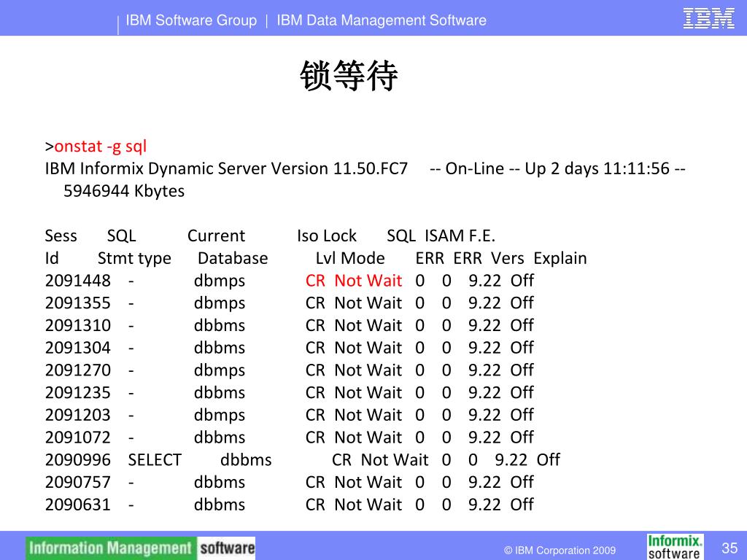Click the 'Lvl Mode' column header

pos(350,258)
